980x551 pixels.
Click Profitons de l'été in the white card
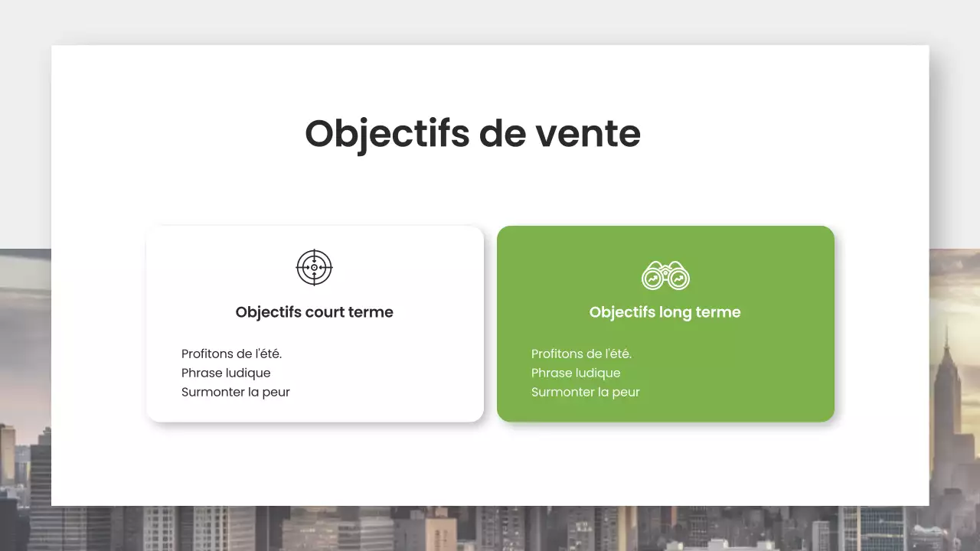[230, 354]
